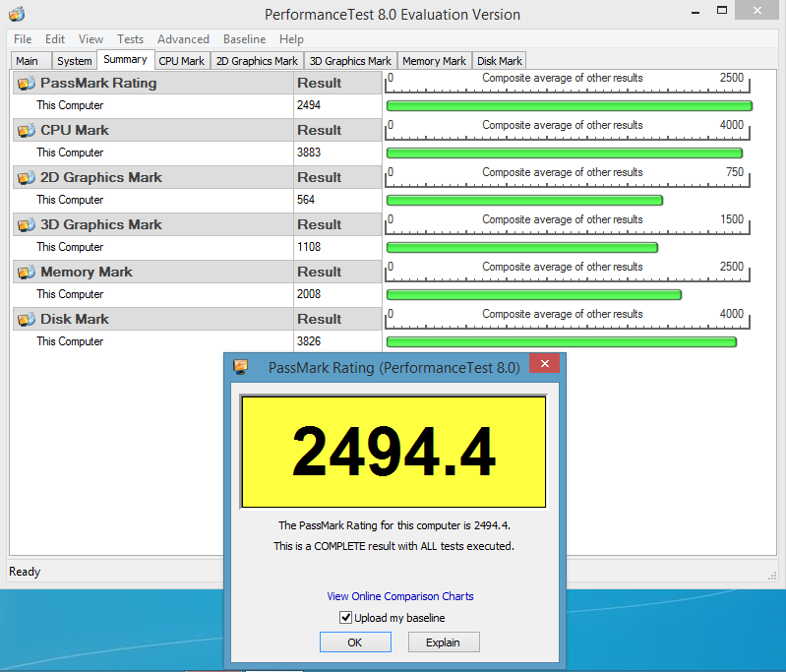Maximize the PerformanceTest window
The width and height of the screenshot is (786, 672).
(722, 10)
